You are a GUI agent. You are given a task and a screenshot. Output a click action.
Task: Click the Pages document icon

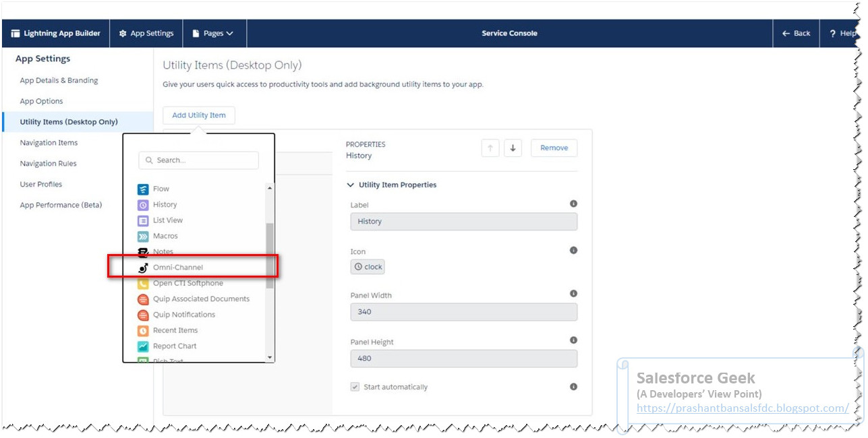pyautogui.click(x=196, y=34)
